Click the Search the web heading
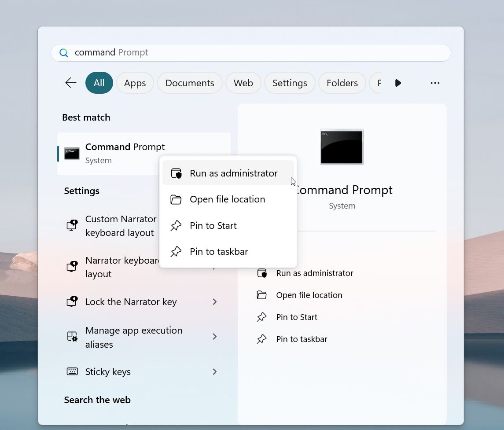 point(97,400)
